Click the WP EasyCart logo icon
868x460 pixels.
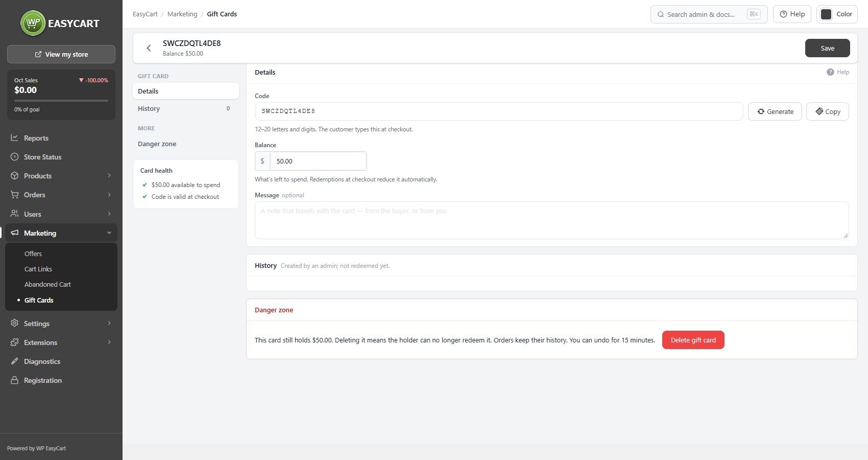pyautogui.click(x=33, y=23)
